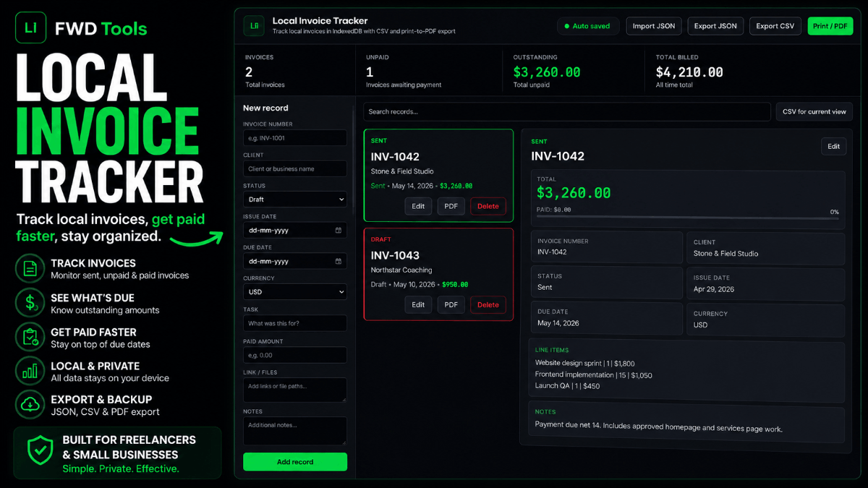Click the shield checkmark icon

coord(40,451)
